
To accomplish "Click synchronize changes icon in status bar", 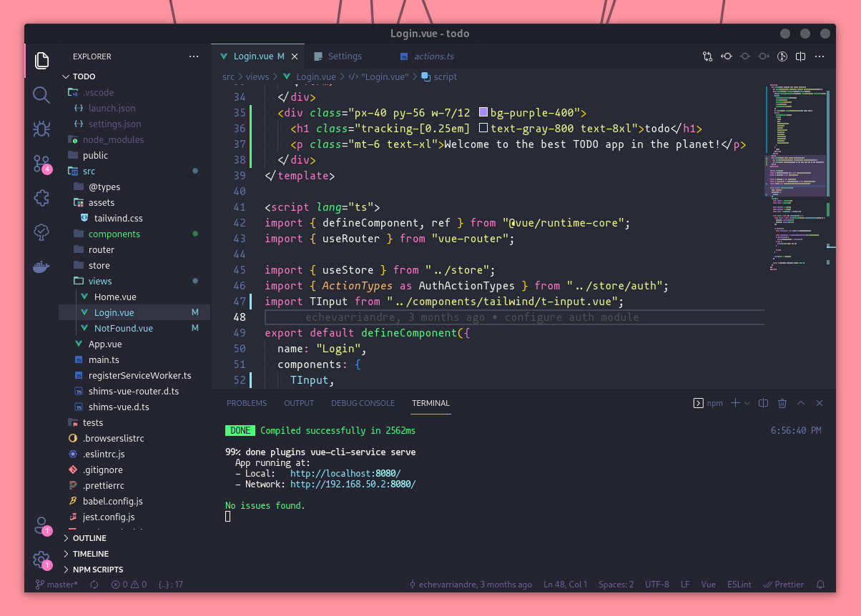I will pos(94,585).
